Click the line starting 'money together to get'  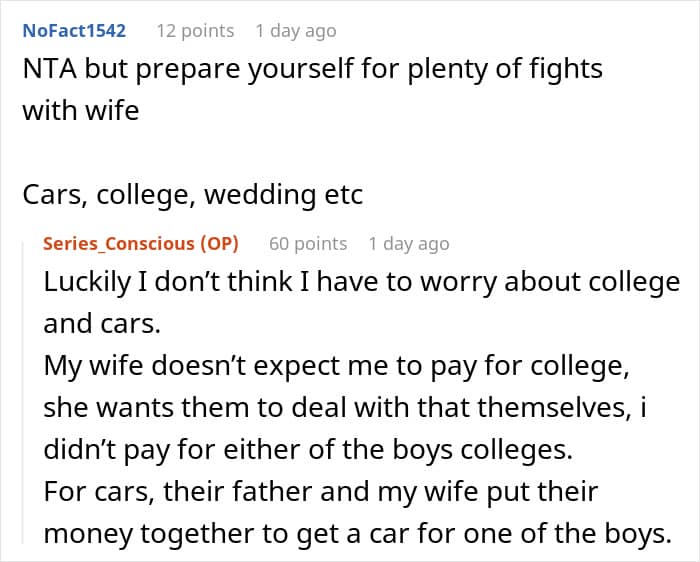tap(357, 534)
